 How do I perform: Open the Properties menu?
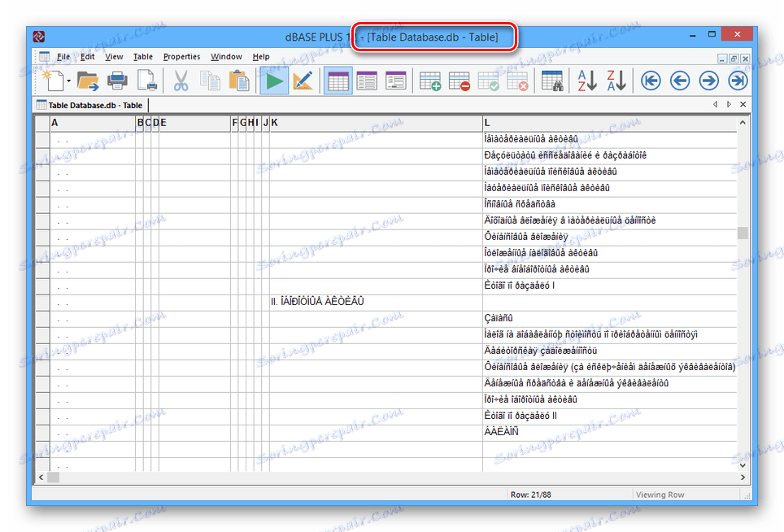pyautogui.click(x=181, y=56)
